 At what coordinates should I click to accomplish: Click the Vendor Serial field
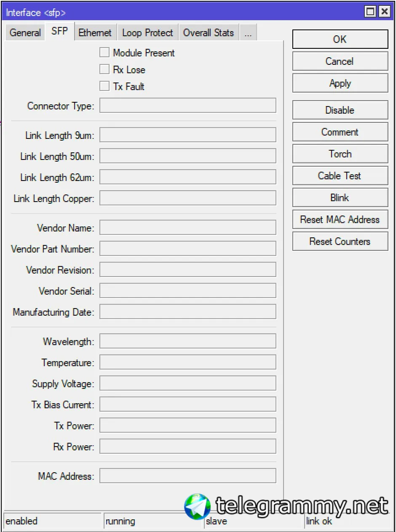188,291
